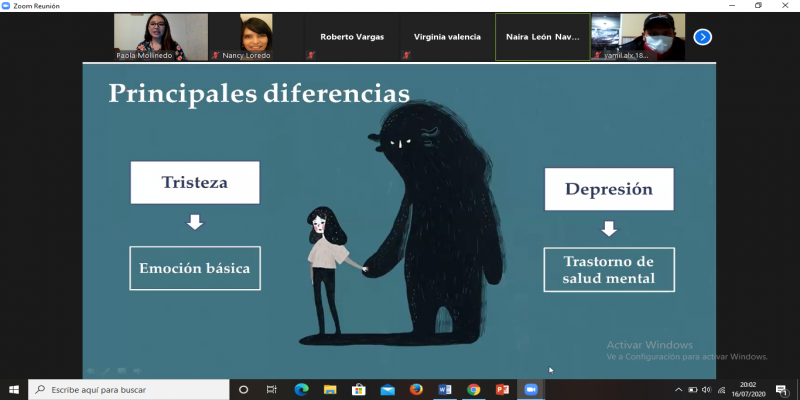The image size is (800, 400).
Task: Open the Windows Start menu
Action: pyautogui.click(x=14, y=390)
